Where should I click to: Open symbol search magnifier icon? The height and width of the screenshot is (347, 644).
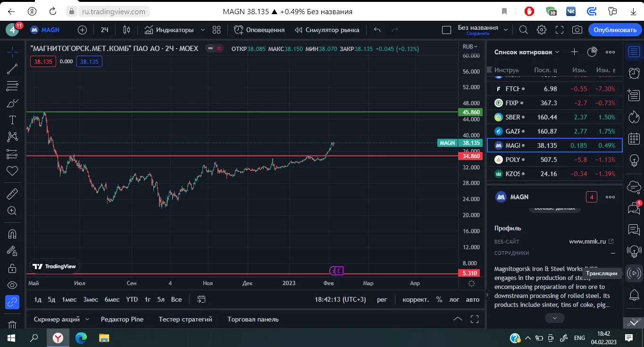point(524,30)
